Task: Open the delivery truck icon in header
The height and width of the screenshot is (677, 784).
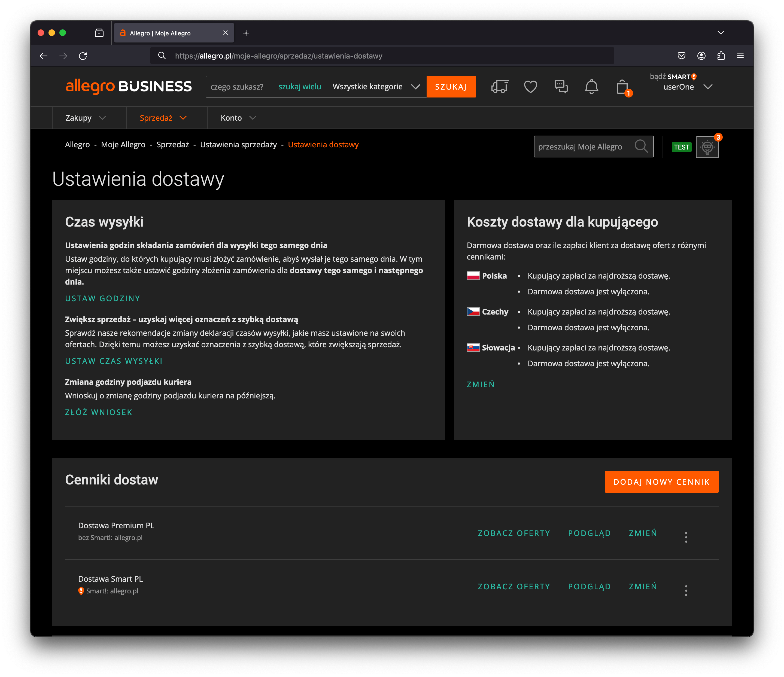Action: coord(499,87)
